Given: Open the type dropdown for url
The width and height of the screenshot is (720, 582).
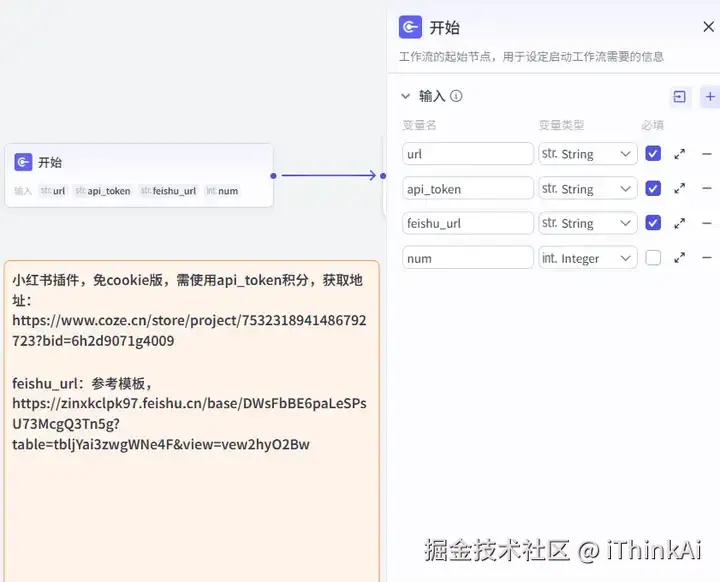Looking at the screenshot, I should click(588, 154).
